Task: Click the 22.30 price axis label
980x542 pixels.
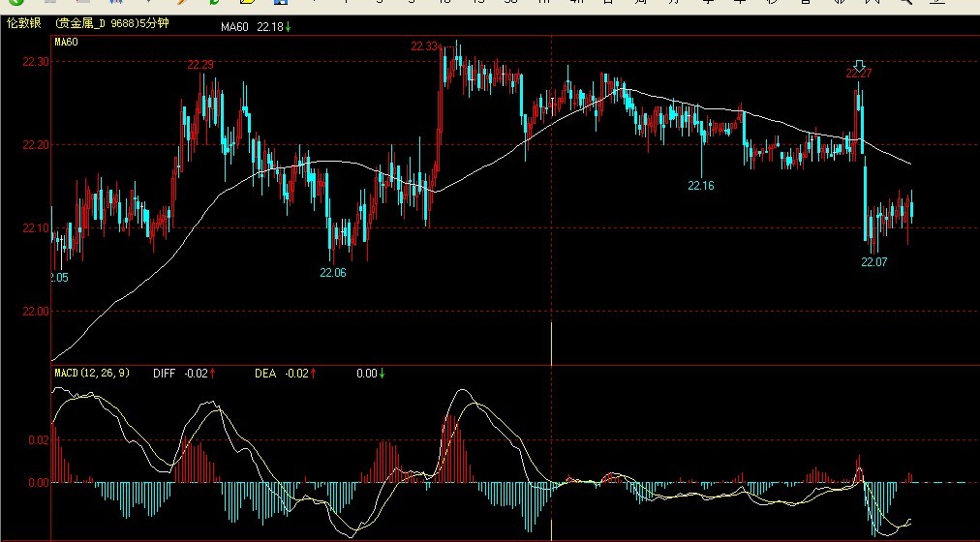Action: pos(34,62)
